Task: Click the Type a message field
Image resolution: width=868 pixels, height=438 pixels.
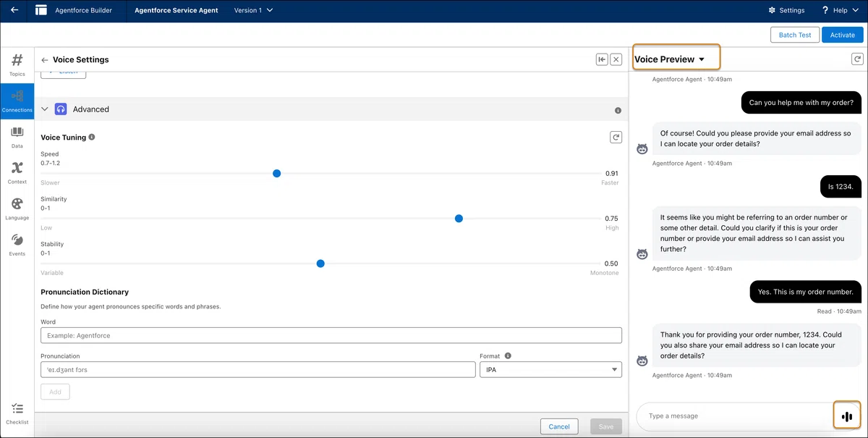Action: (x=734, y=416)
